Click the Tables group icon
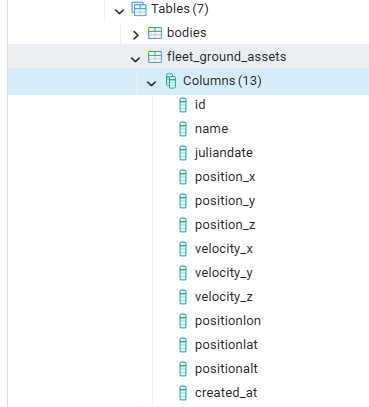Image resolution: width=369 pixels, height=407 pixels. click(x=139, y=9)
